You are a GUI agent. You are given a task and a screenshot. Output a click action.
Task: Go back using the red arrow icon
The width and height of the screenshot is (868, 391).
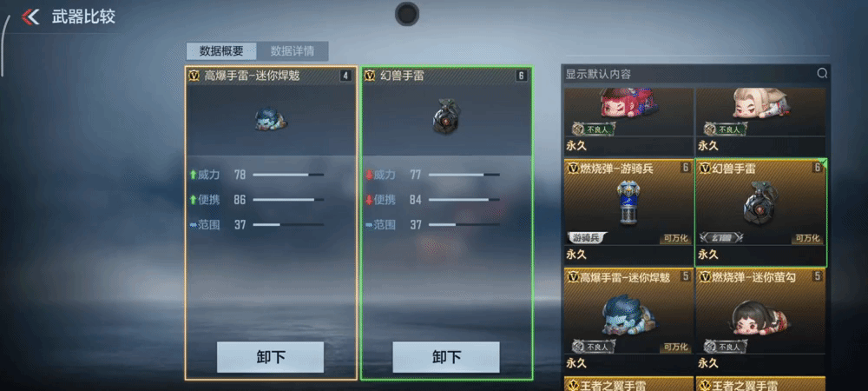(x=30, y=17)
